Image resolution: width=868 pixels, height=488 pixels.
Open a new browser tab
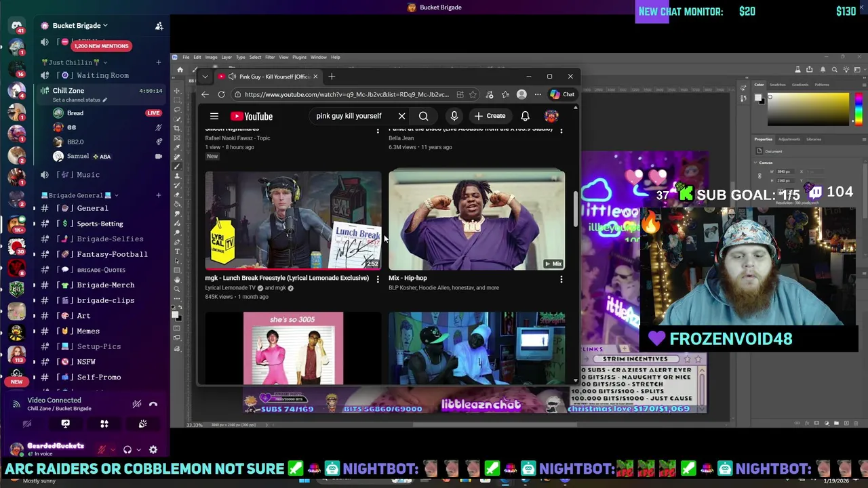(332, 77)
